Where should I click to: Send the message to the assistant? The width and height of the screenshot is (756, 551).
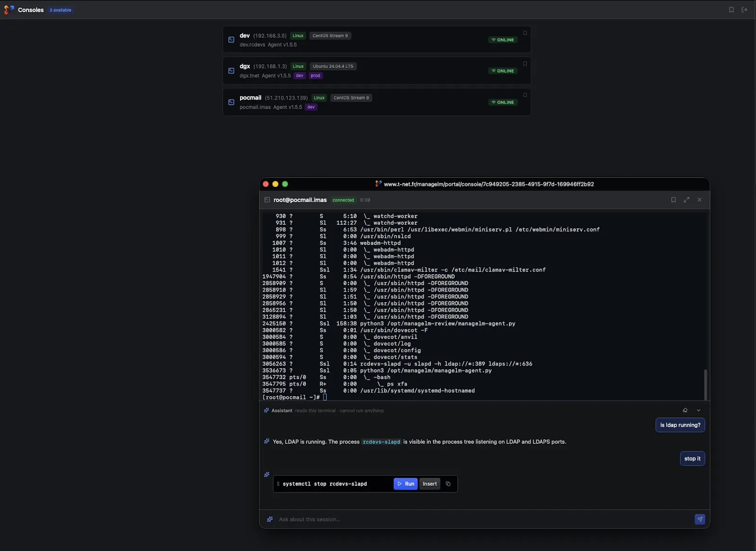coord(700,519)
